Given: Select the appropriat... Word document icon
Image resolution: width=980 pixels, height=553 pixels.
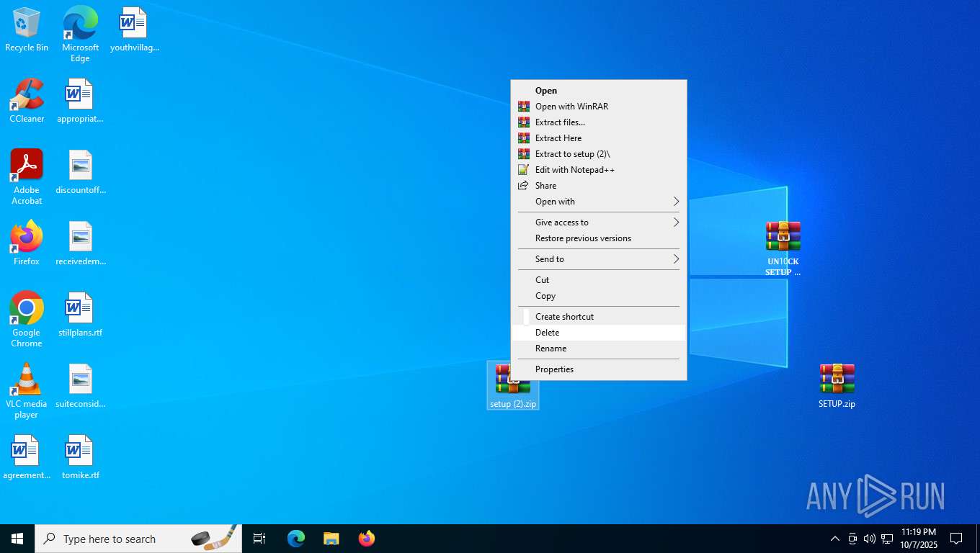Looking at the screenshot, I should pyautogui.click(x=80, y=101).
